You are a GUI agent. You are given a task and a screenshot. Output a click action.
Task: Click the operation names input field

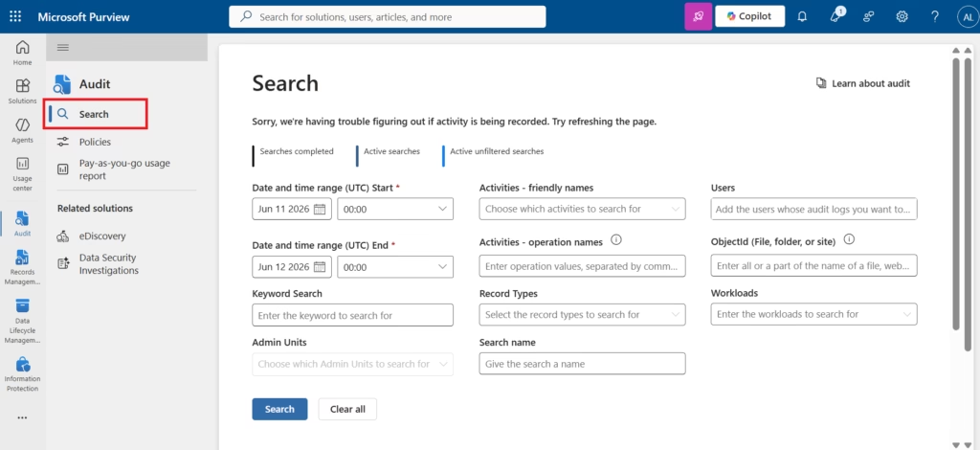pyautogui.click(x=582, y=265)
